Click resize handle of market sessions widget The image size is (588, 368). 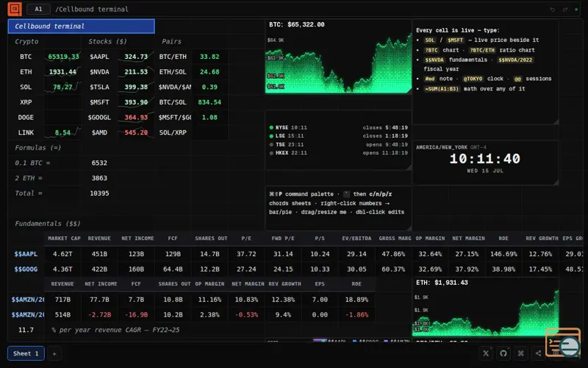[409, 167]
